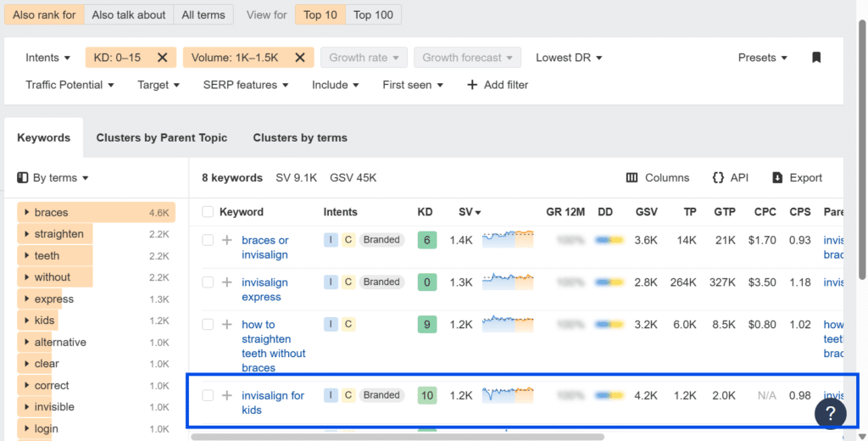Expand the braces term group
This screenshot has width=868, height=441.
(x=26, y=212)
